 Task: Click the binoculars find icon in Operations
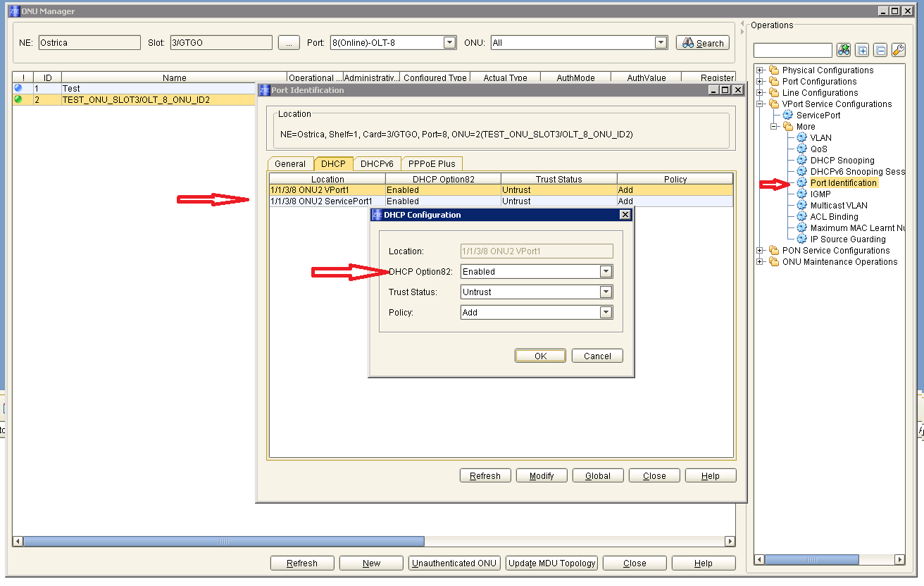pos(844,50)
